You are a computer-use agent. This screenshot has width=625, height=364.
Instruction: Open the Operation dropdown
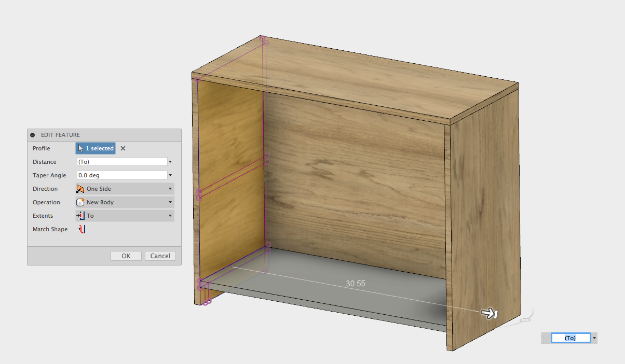pyautogui.click(x=170, y=202)
